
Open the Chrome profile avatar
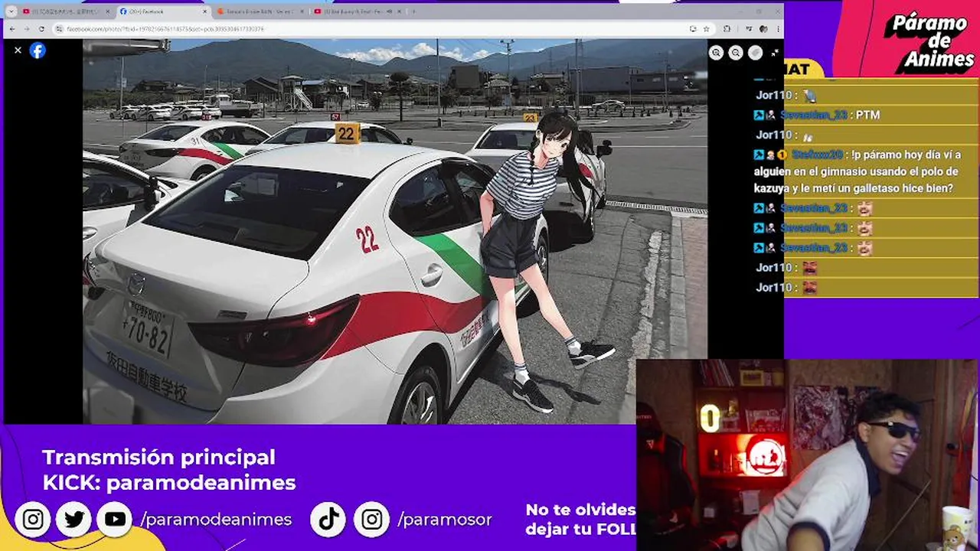(763, 29)
